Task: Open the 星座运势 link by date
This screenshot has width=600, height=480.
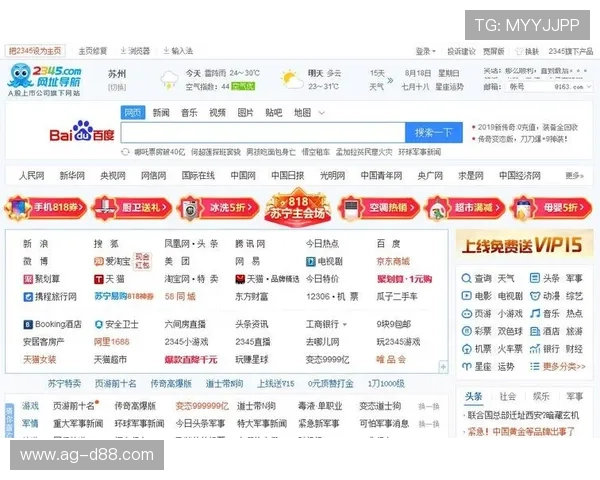Action: 449,87
